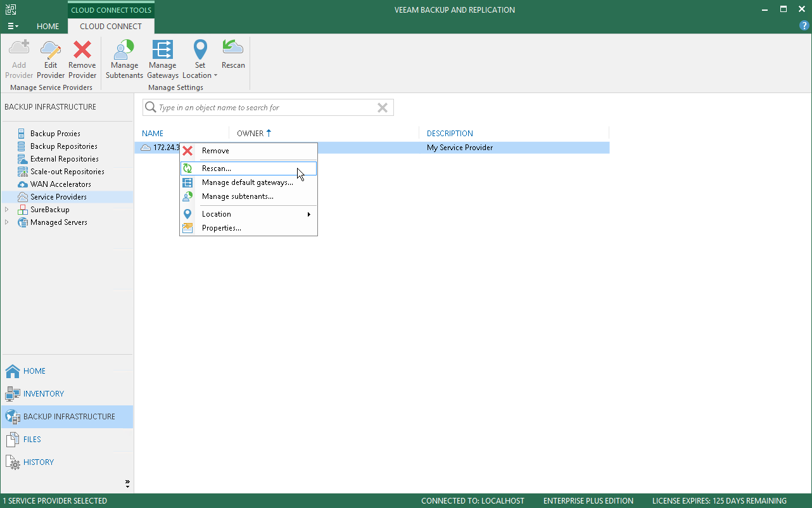Open the Files navigation view

(x=67, y=440)
